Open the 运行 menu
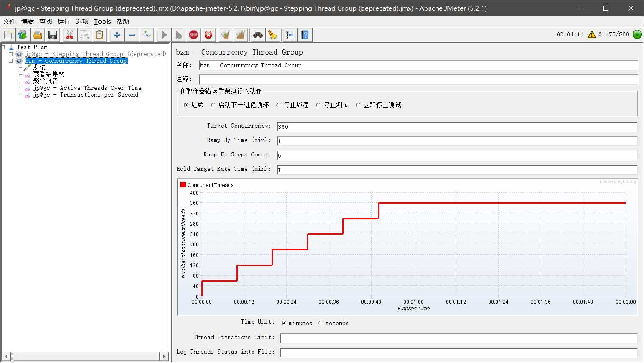 [x=64, y=22]
